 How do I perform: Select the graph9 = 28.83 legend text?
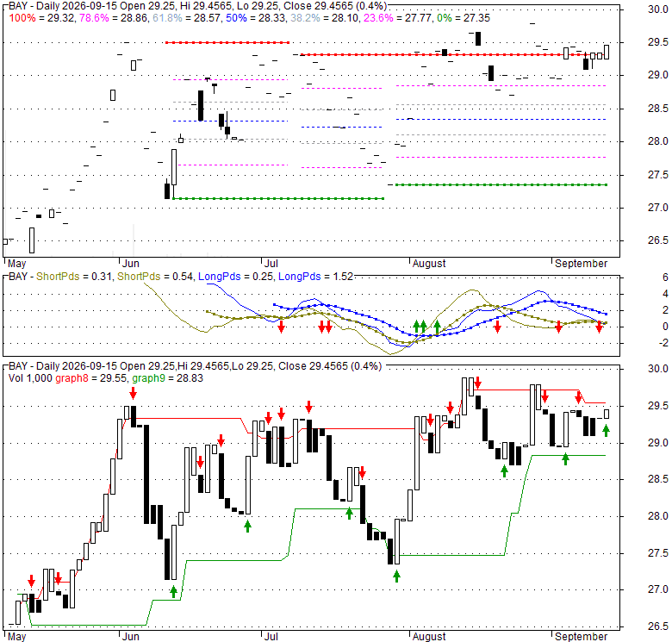(168, 378)
